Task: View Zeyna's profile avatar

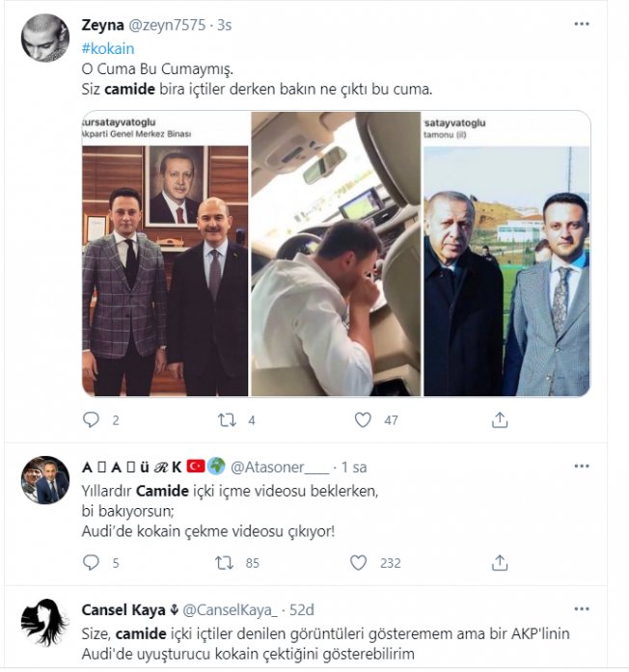Action: point(45,39)
